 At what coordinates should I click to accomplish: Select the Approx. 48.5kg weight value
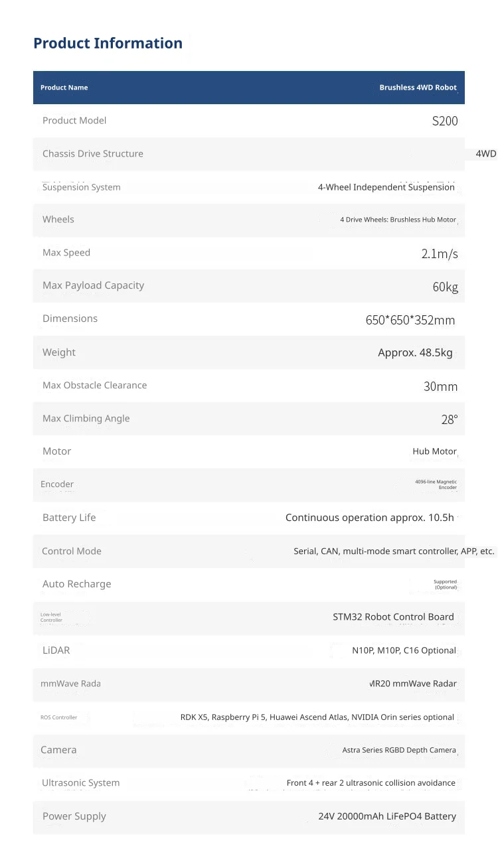[415, 352]
